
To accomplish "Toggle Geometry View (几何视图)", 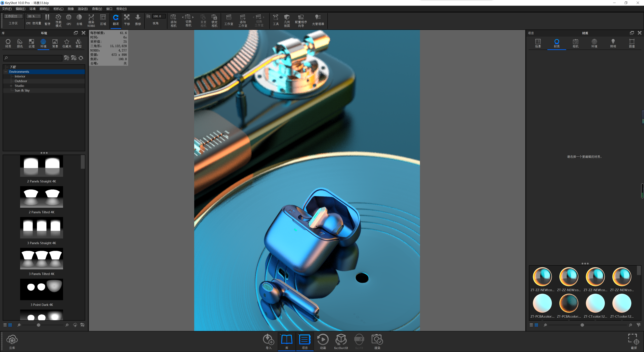I will [x=287, y=20].
